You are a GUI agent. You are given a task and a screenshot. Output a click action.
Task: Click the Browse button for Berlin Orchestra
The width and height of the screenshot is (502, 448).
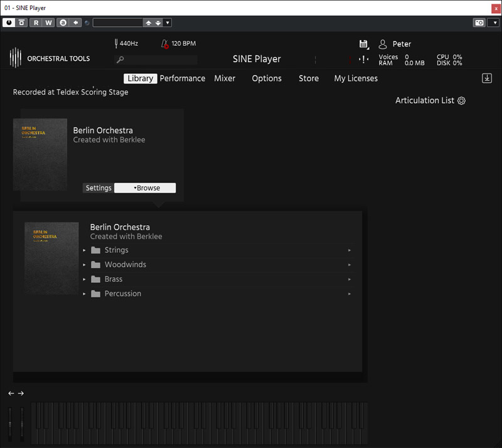coord(145,188)
